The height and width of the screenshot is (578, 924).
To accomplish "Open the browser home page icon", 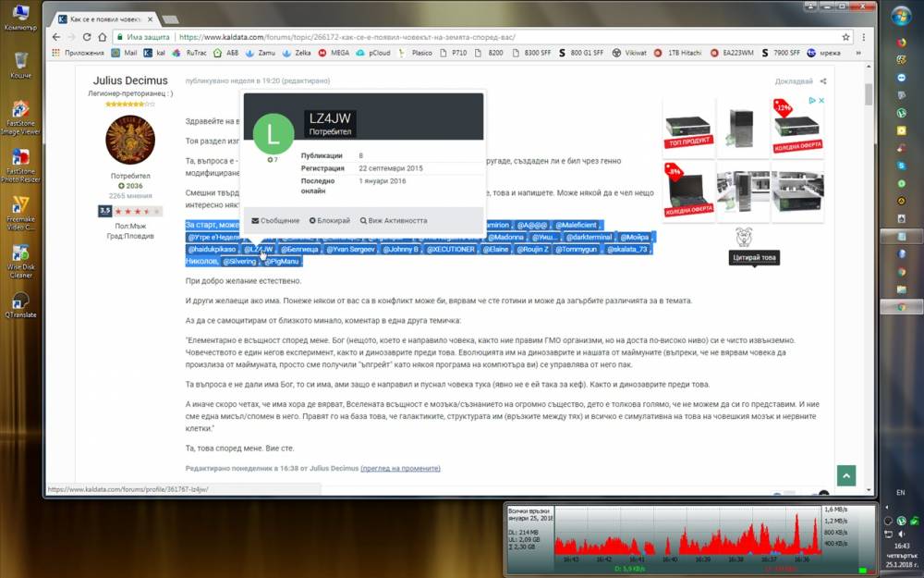I will [102, 37].
